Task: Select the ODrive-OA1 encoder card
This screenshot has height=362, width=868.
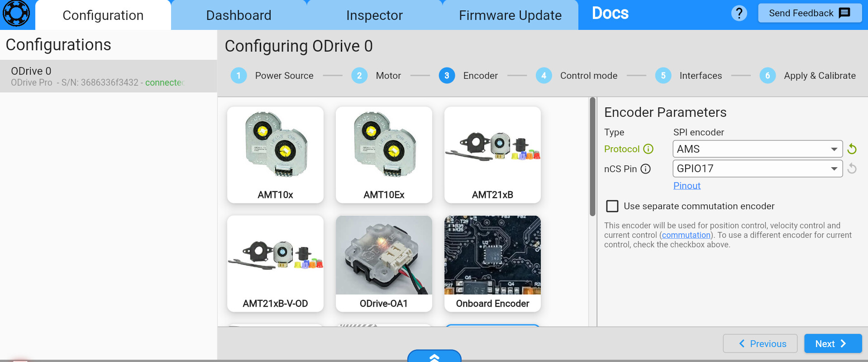Action: coord(384,264)
